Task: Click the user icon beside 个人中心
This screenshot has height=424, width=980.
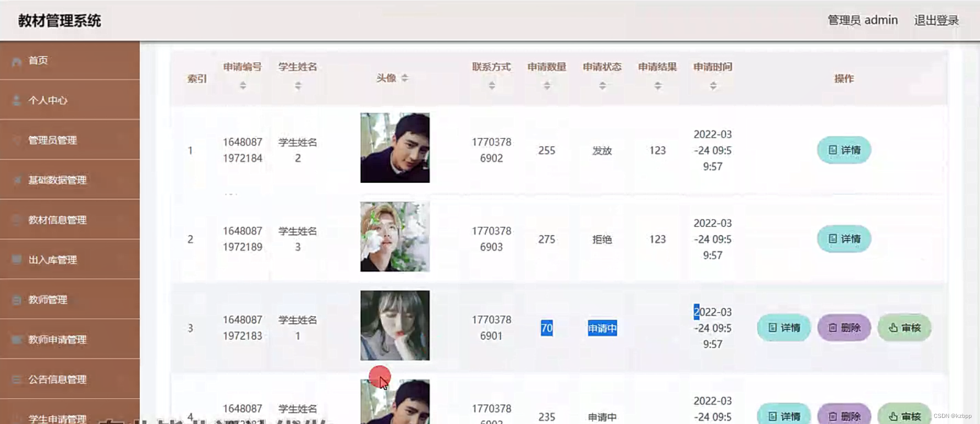Action: click(17, 100)
